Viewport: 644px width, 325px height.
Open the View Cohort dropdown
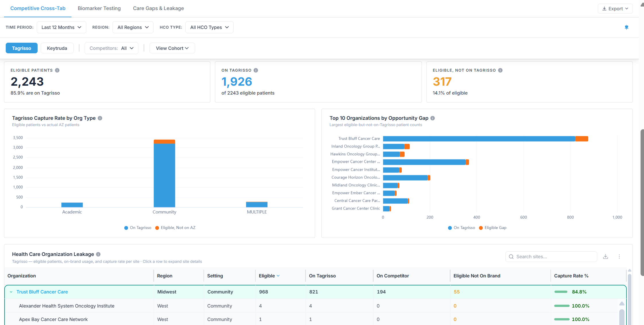coord(172,48)
